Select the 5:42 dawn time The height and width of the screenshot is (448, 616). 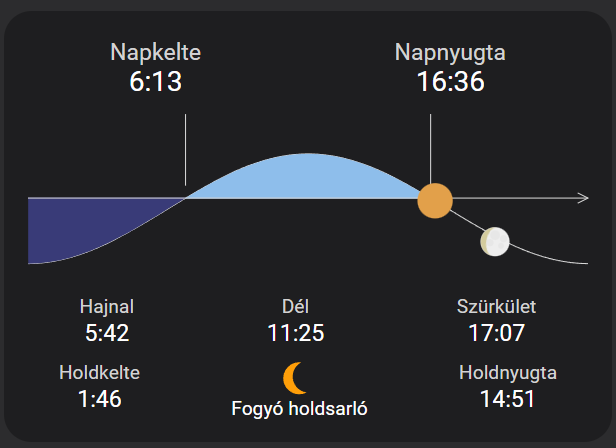(107, 333)
